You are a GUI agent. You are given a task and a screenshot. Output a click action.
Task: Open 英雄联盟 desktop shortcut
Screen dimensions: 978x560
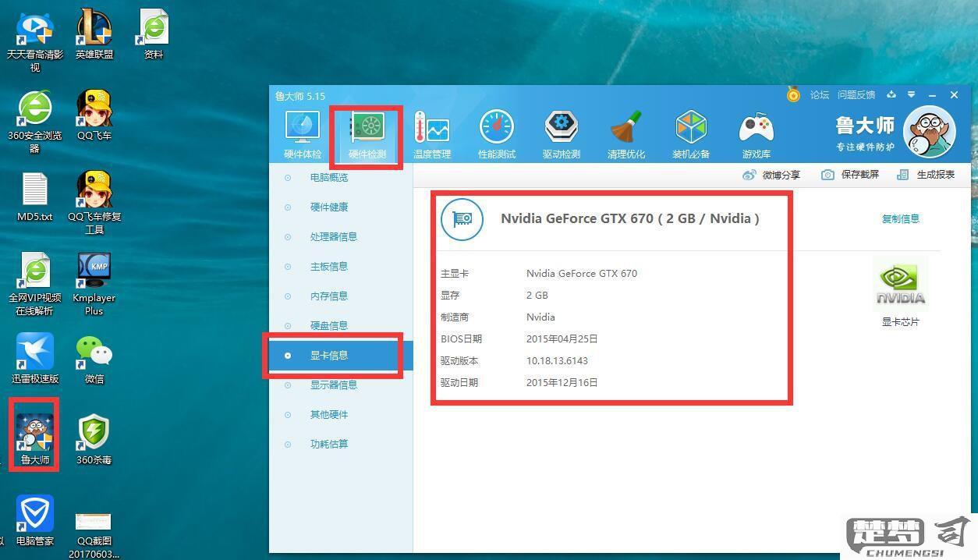click(94, 35)
